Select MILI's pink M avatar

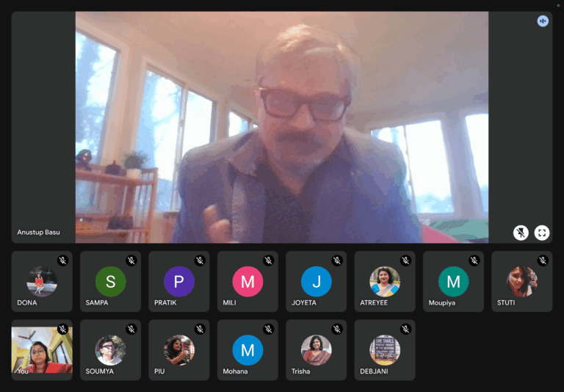point(247,281)
